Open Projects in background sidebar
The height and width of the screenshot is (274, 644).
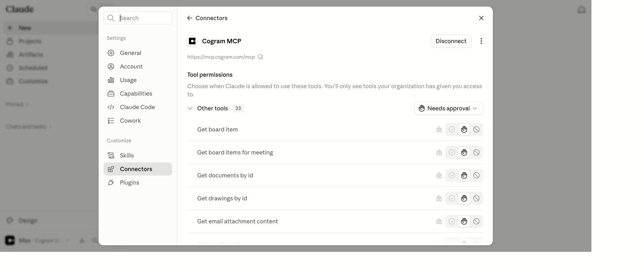point(30,41)
